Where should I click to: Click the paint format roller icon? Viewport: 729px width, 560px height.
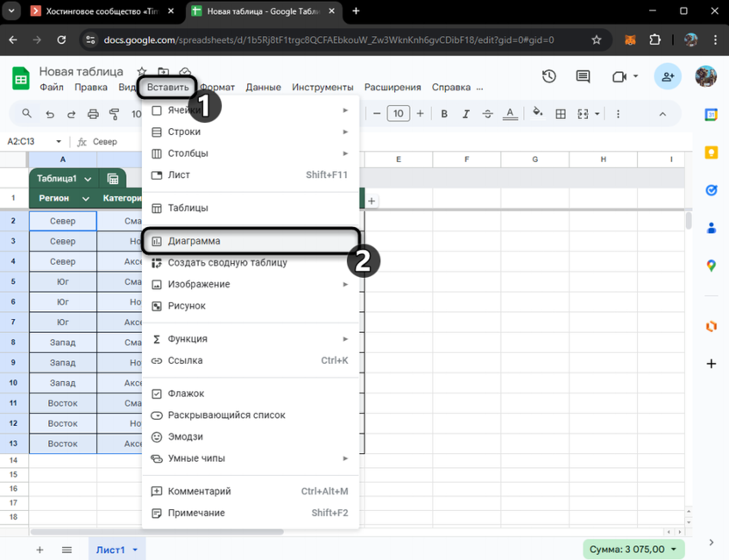(115, 114)
